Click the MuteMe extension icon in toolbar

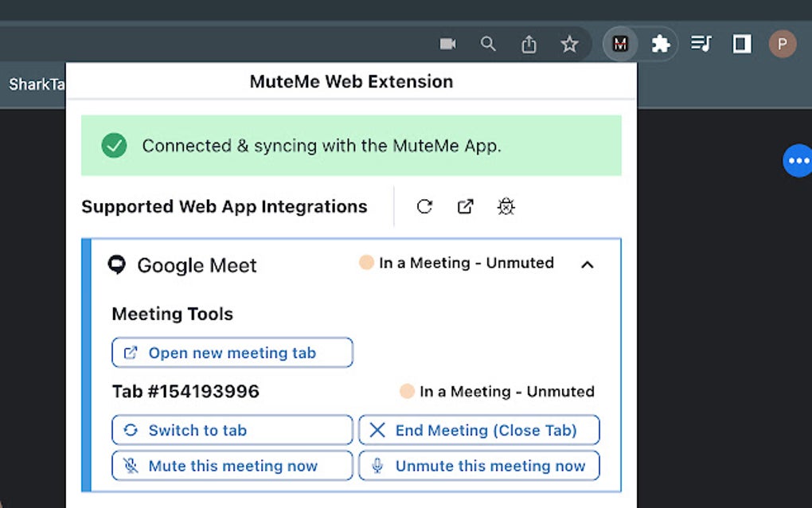point(620,44)
